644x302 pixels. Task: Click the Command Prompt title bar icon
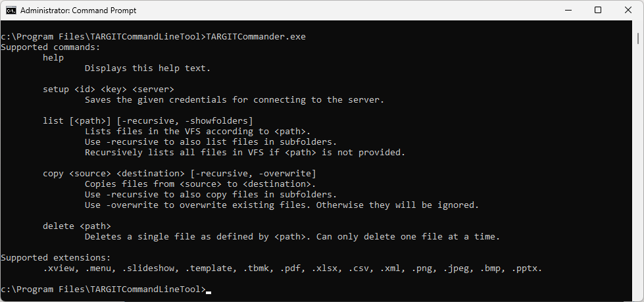coord(11,11)
